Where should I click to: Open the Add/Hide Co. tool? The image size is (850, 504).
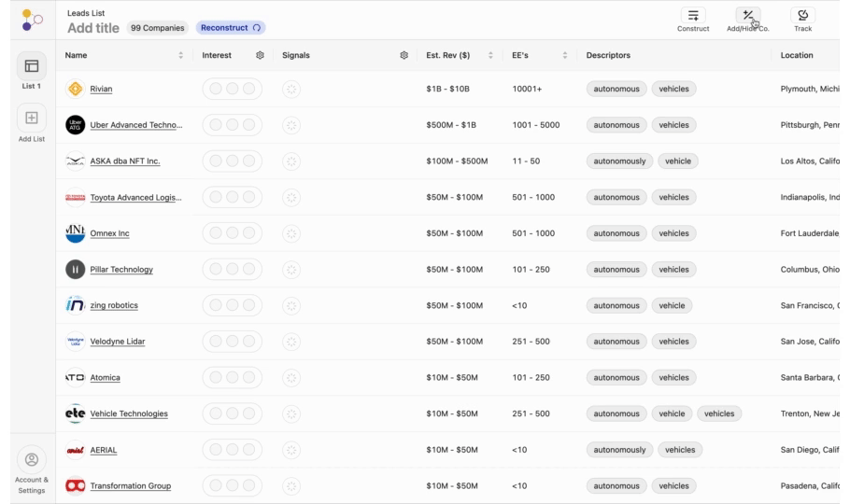[x=747, y=20]
